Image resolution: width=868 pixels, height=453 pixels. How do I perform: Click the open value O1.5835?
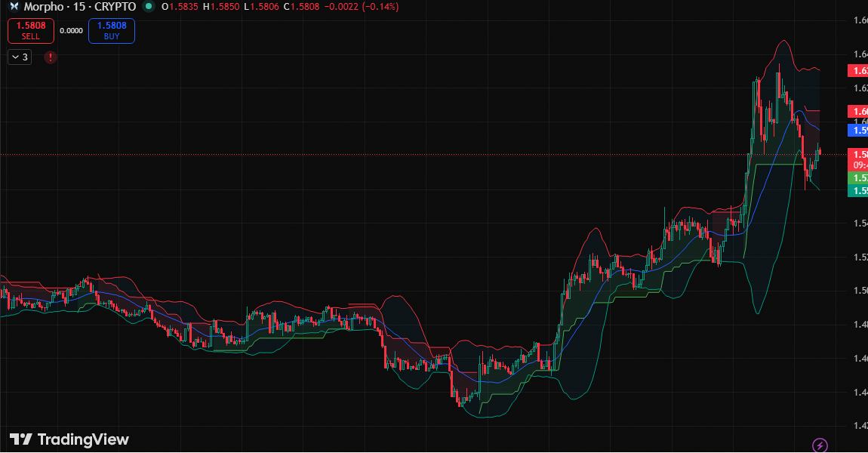click(x=180, y=7)
